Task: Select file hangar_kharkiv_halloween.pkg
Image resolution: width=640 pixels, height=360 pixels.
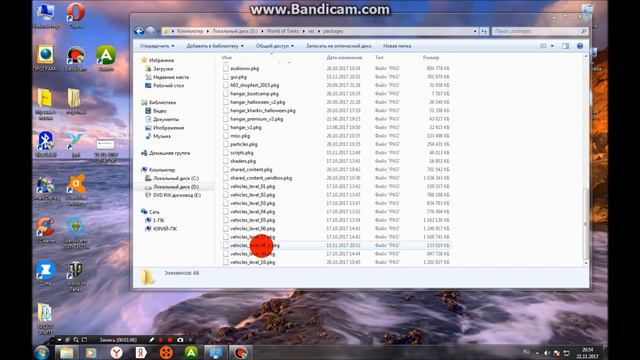Action: 262,111
